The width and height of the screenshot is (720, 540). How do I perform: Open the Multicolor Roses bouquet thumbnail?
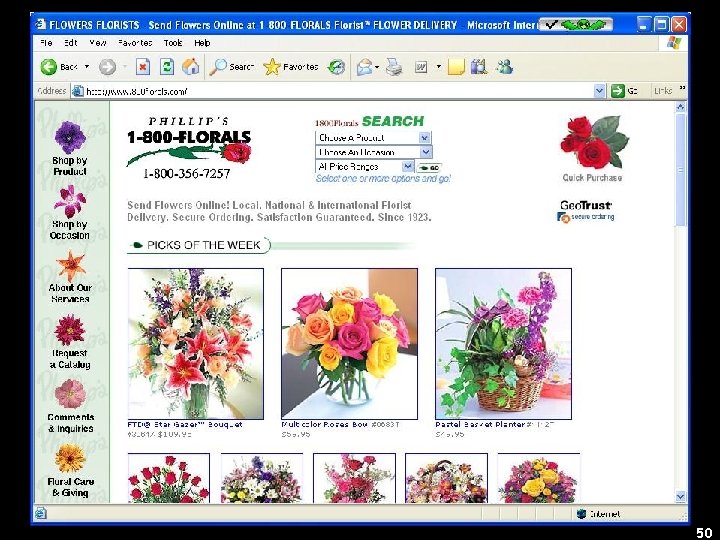349,344
